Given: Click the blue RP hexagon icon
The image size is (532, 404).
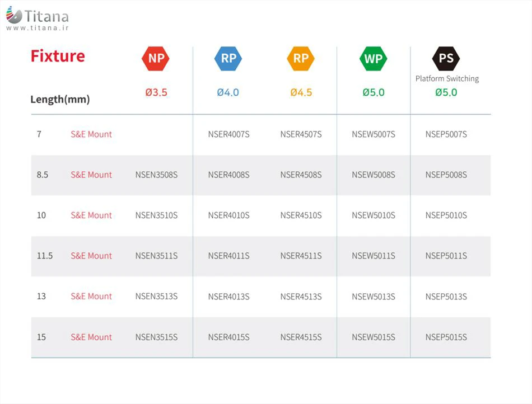Looking at the screenshot, I should coord(228,58).
